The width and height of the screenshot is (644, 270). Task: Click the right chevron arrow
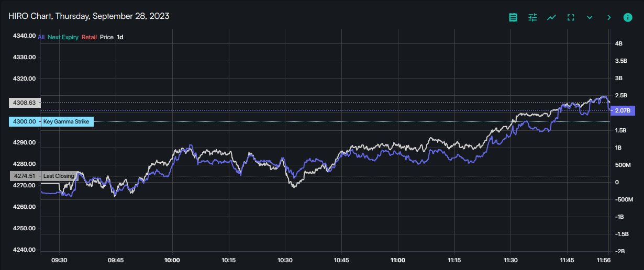(608, 17)
